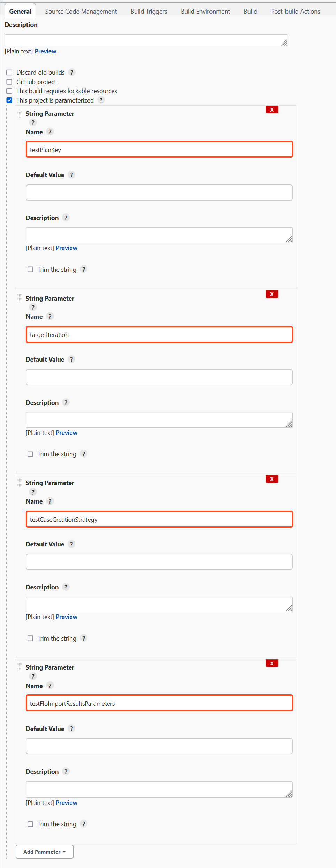
Task: Delete the targetIteration parameter with its X button
Action: pos(272,294)
